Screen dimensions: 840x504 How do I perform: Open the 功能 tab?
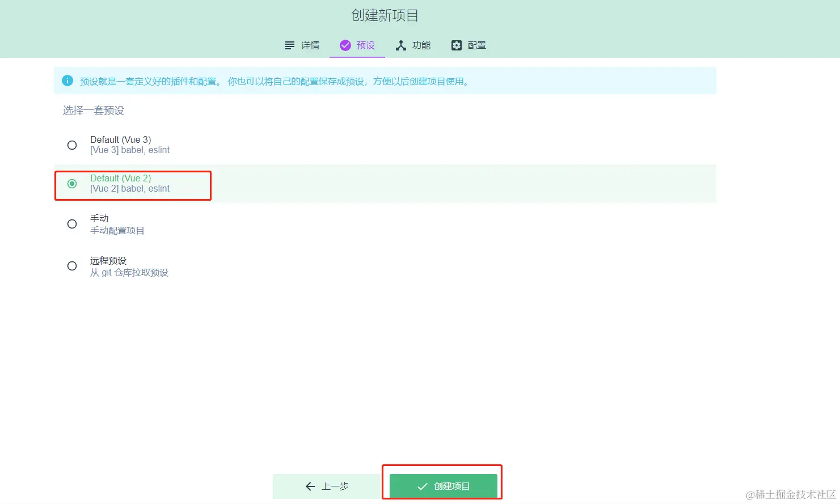pyautogui.click(x=413, y=45)
